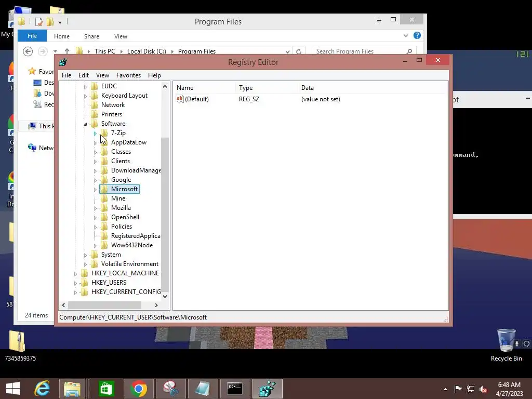Open Internet Explorer from the taskbar
532x399 pixels.
click(43, 389)
